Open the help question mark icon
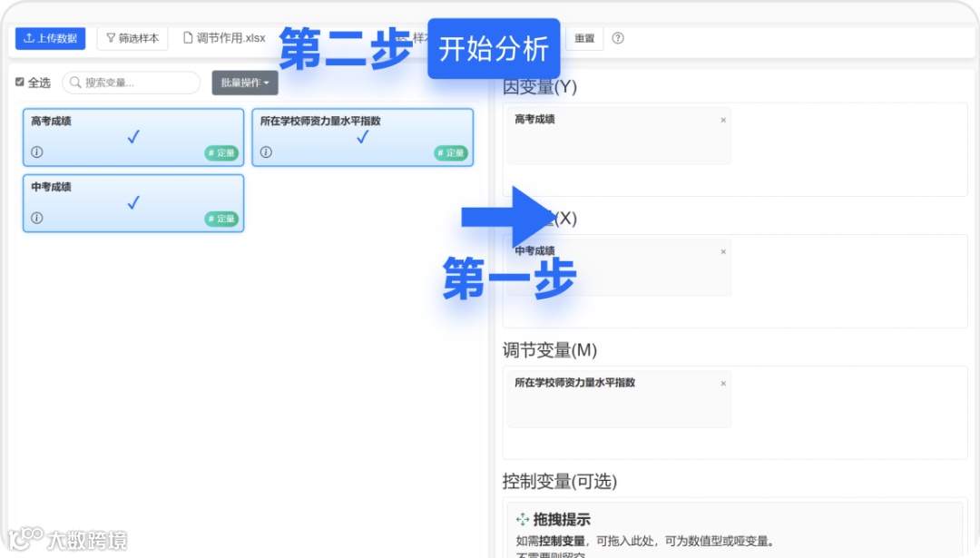Image resolution: width=980 pixels, height=558 pixels. coord(618,38)
